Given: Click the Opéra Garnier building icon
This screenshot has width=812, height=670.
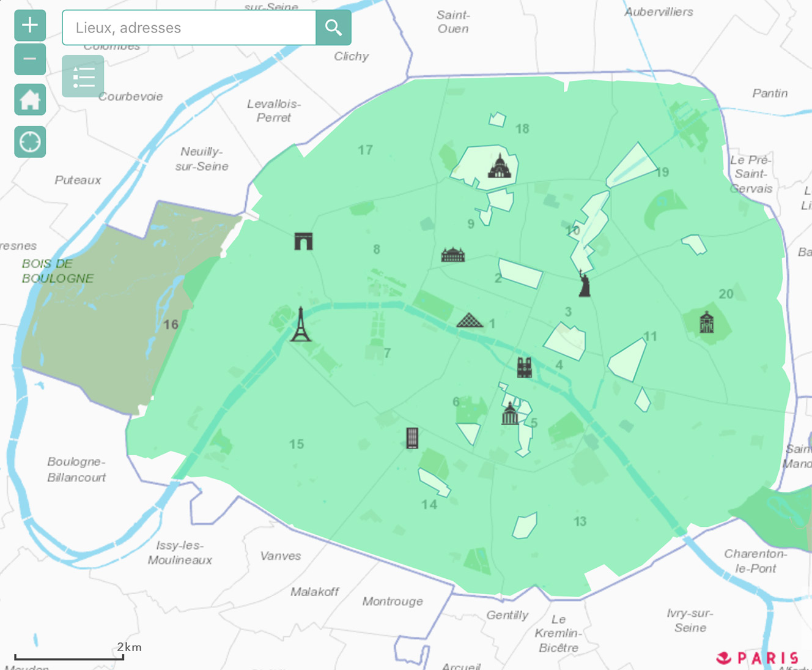Looking at the screenshot, I should (453, 255).
